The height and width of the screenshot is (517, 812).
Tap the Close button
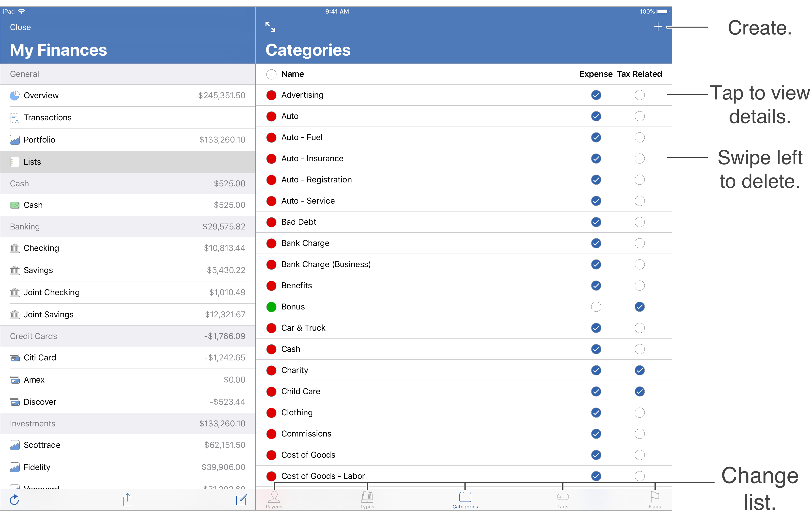(20, 27)
